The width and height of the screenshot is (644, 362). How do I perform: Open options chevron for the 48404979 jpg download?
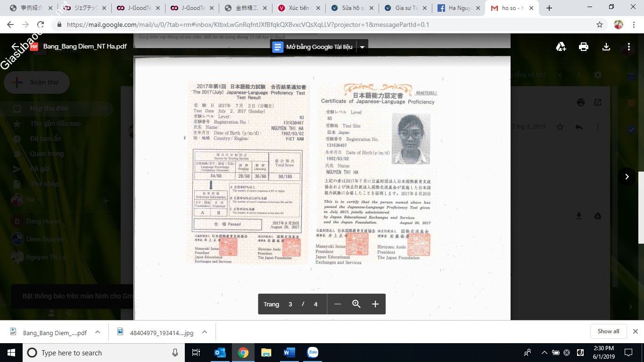click(205, 332)
